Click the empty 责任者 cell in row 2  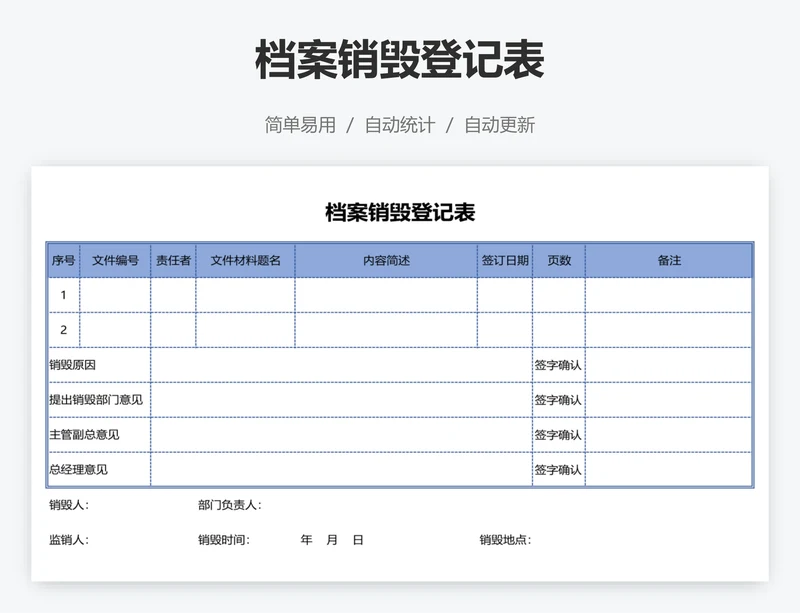tap(173, 330)
